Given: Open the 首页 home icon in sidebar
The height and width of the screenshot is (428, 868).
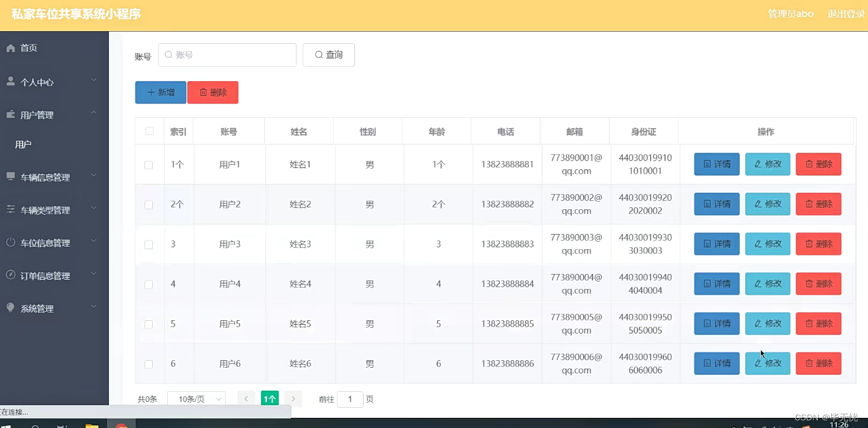Looking at the screenshot, I should (11, 48).
